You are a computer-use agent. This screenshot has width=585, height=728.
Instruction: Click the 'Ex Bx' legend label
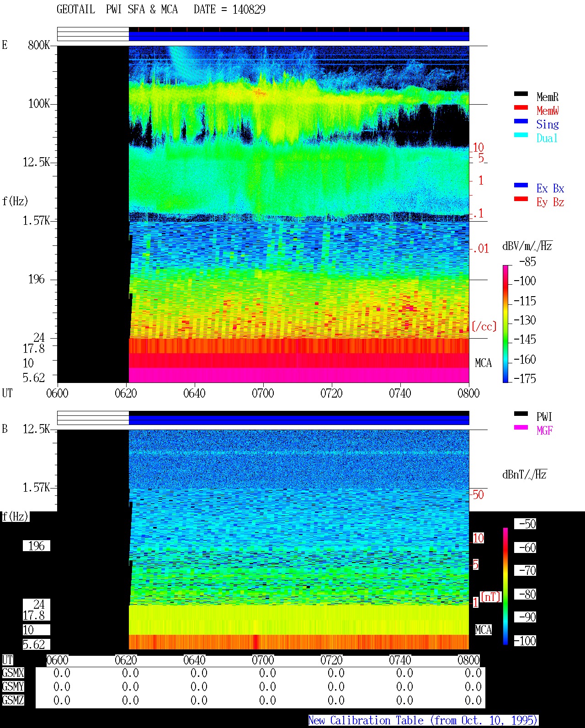550,188
